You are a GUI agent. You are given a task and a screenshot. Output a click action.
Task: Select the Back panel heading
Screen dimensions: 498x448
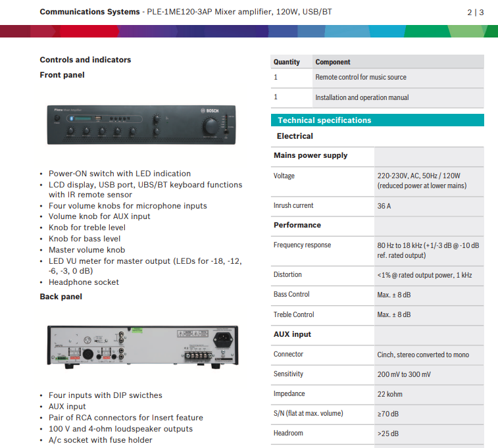tap(61, 297)
